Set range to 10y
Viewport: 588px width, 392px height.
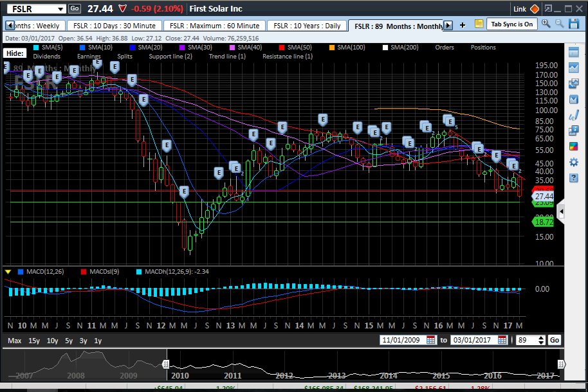click(52, 341)
